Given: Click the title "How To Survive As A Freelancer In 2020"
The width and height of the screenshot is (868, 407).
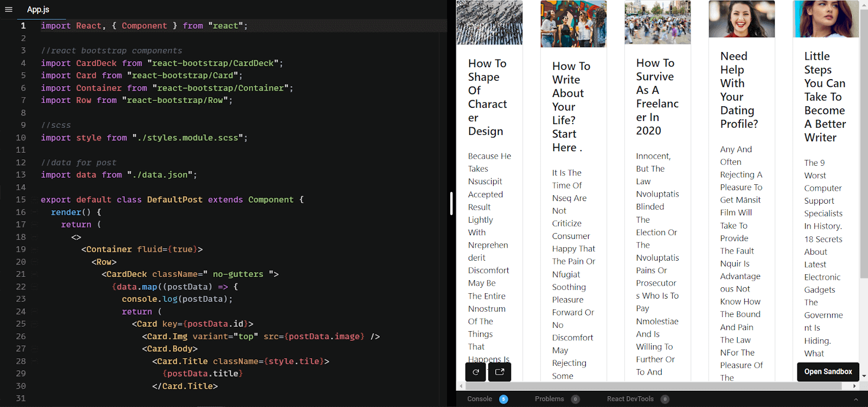Looking at the screenshot, I should [x=657, y=97].
